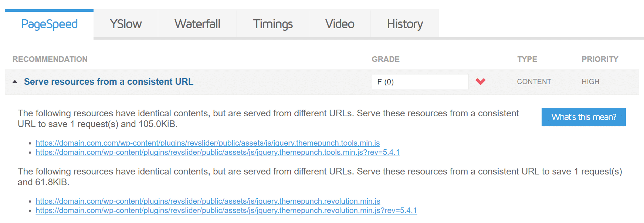Select the Timings tab

(272, 23)
